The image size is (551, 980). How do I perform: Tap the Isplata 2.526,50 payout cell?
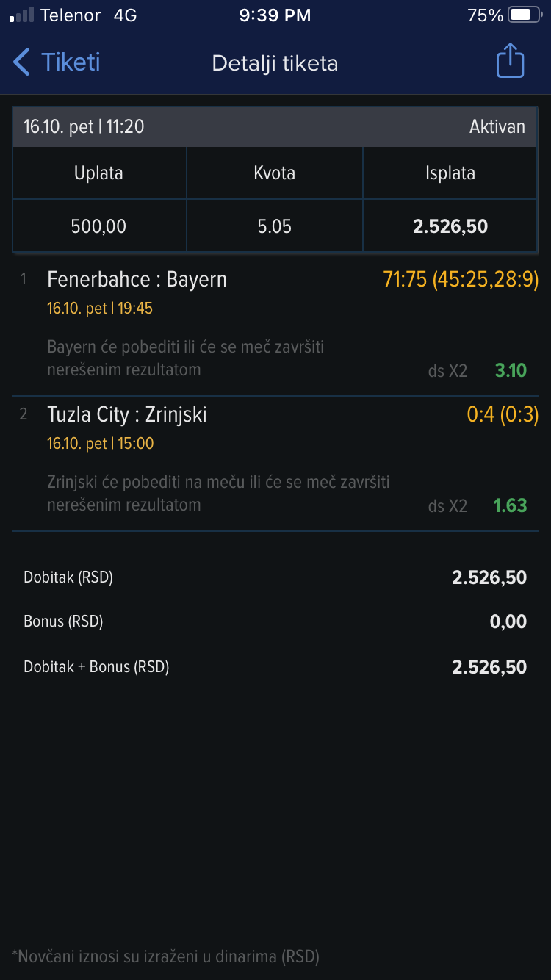click(x=450, y=226)
